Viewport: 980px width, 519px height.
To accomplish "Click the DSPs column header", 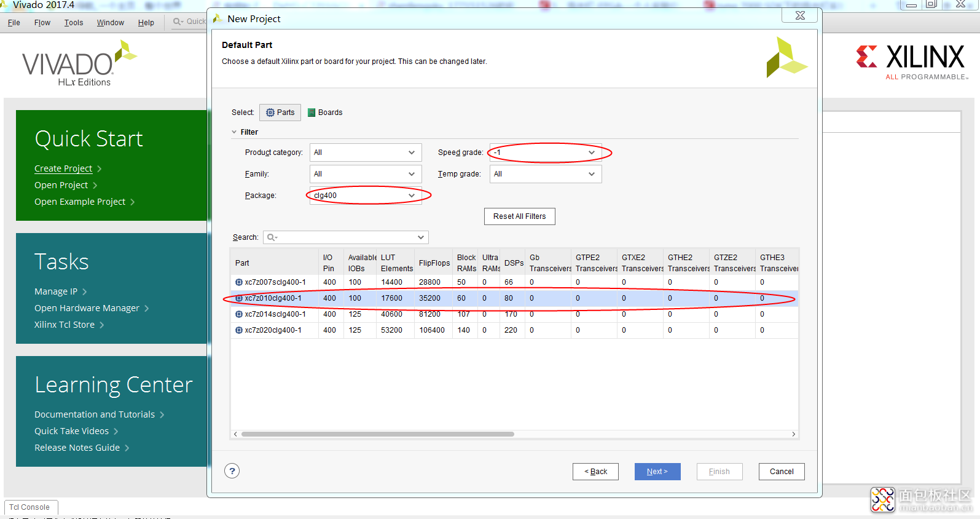I will (514, 263).
